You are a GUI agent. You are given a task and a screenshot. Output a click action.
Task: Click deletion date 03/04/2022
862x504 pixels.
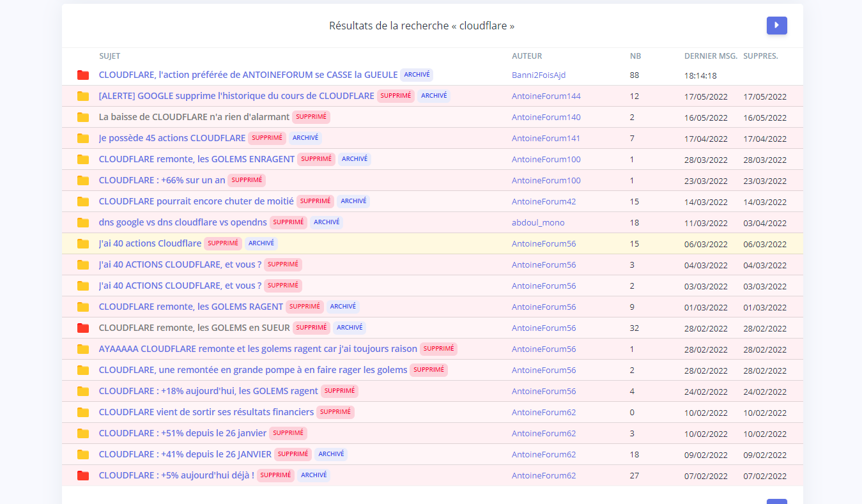click(x=765, y=223)
